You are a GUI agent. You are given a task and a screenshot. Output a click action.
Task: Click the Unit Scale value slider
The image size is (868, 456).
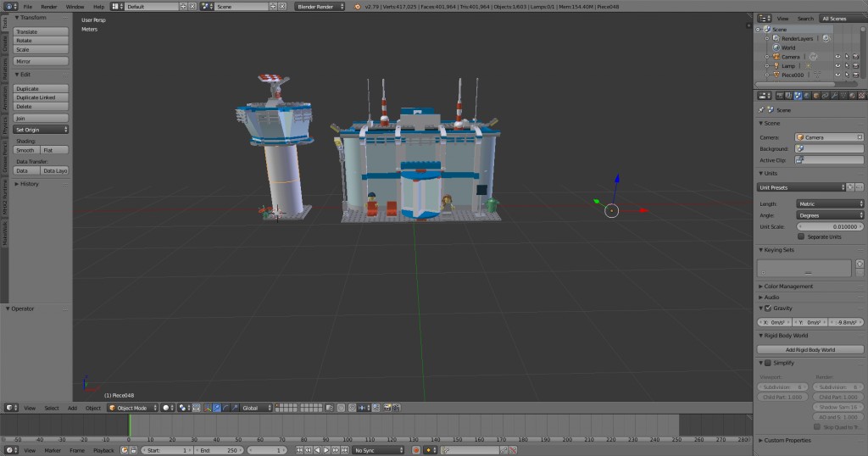(830, 226)
